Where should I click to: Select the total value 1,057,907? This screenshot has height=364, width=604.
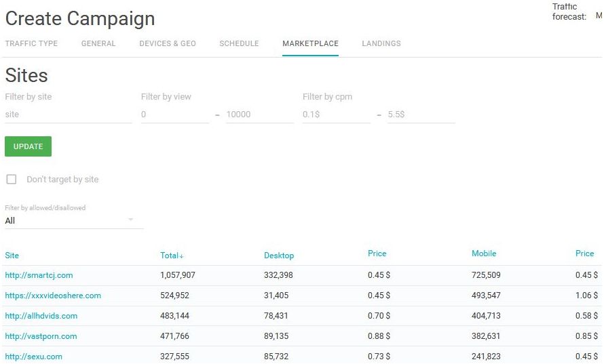point(178,275)
